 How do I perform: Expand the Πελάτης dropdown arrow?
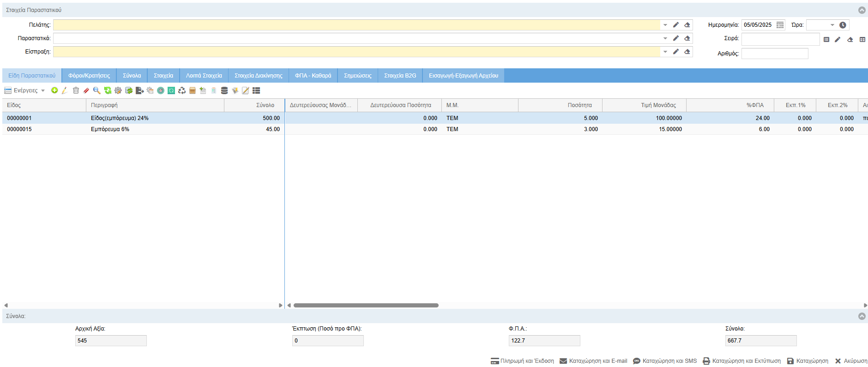(665, 25)
